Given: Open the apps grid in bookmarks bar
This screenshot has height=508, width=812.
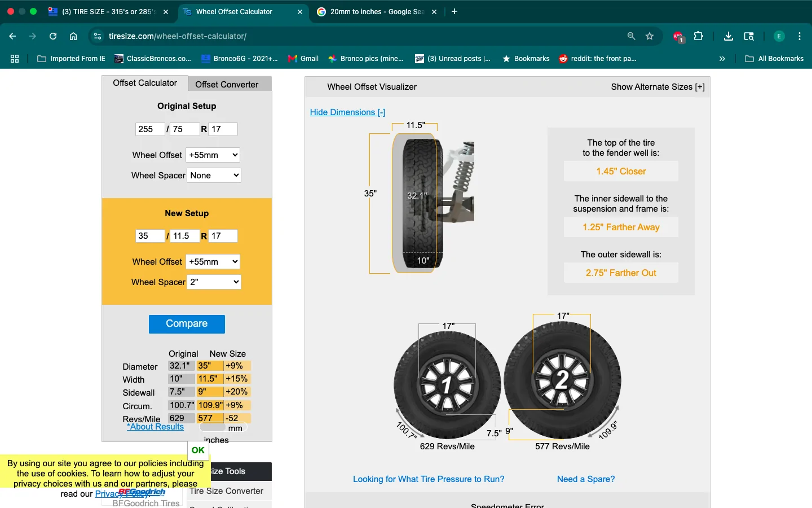Looking at the screenshot, I should [15, 59].
